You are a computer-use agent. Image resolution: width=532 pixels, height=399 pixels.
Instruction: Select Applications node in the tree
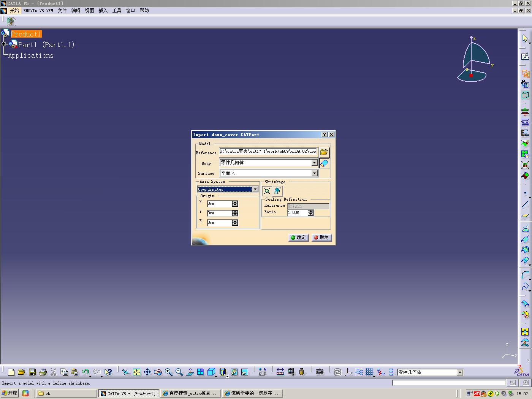[31, 55]
